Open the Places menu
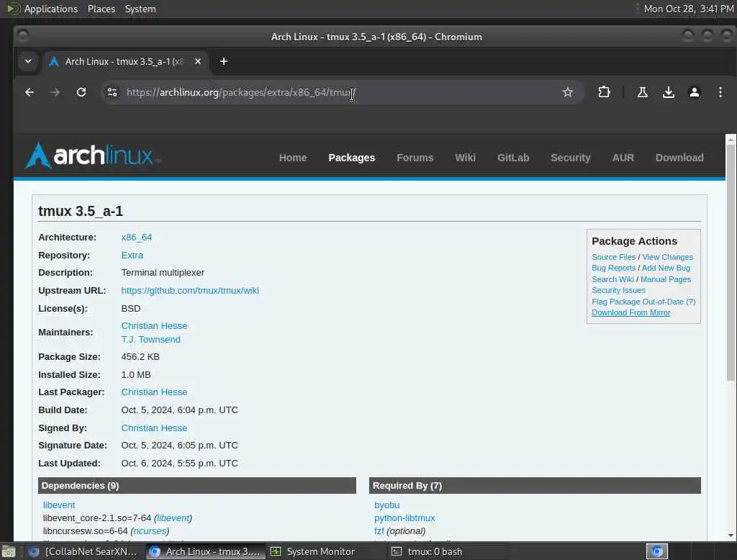737x560 pixels. (101, 9)
